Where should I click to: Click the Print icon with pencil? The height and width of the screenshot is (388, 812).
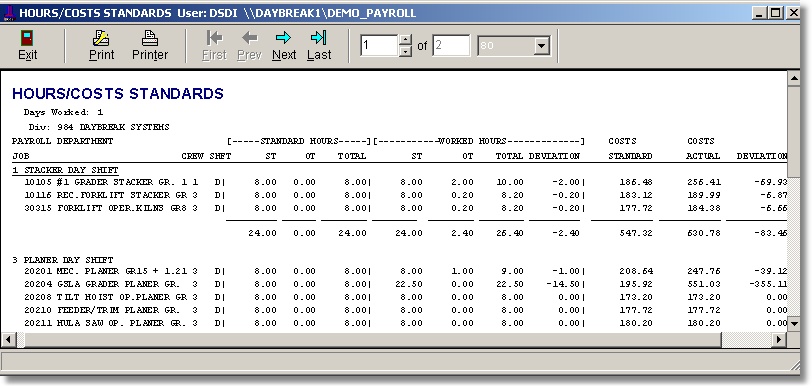tap(101, 38)
